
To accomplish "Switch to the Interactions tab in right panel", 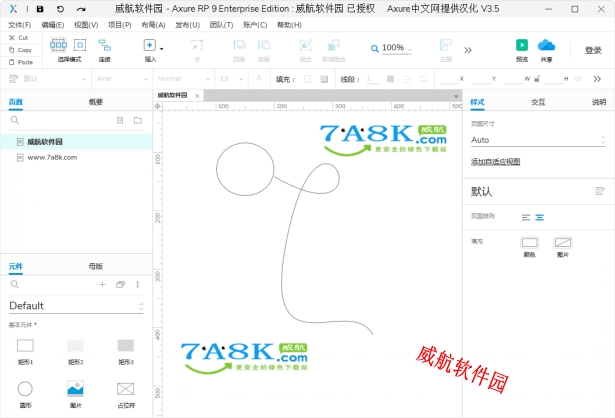I will tap(538, 102).
